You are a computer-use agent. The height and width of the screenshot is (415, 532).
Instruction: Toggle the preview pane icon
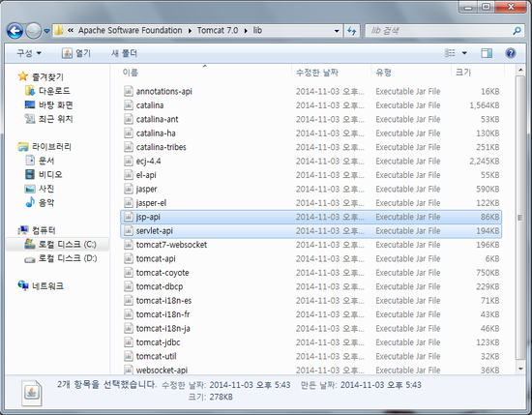coord(487,53)
